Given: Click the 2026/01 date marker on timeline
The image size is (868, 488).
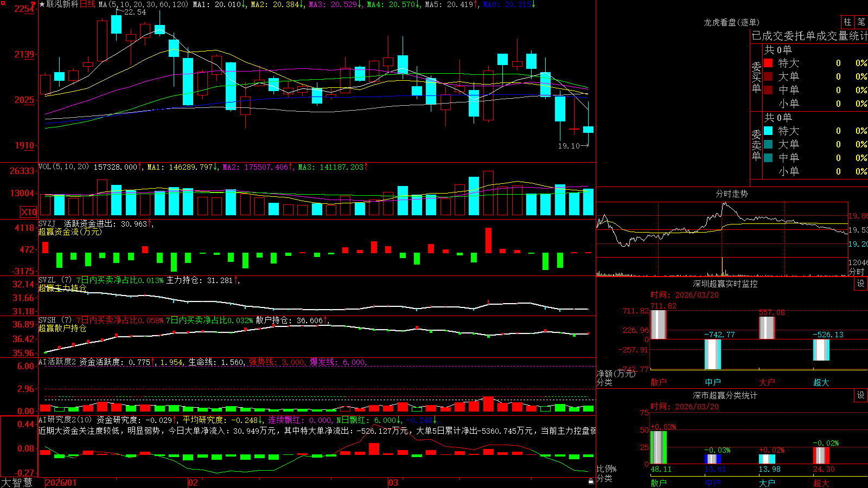Looking at the screenshot, I should 61,483.
